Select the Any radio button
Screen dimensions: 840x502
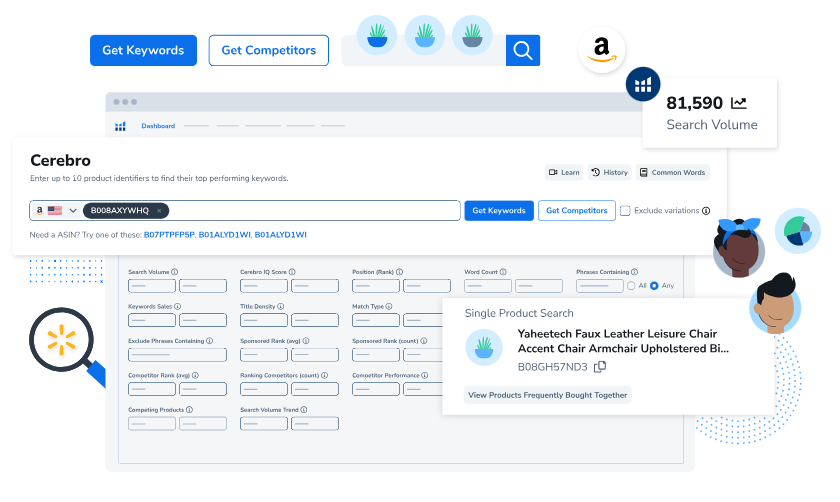654,286
